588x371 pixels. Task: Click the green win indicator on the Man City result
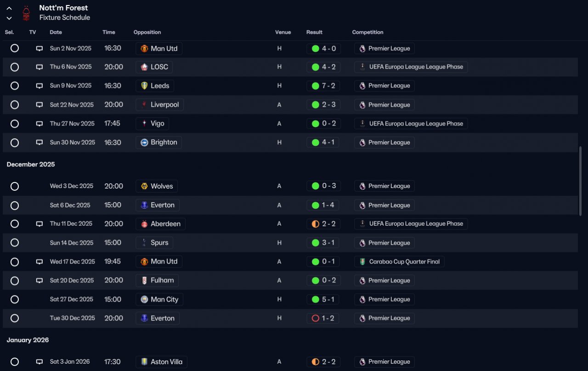tap(315, 299)
